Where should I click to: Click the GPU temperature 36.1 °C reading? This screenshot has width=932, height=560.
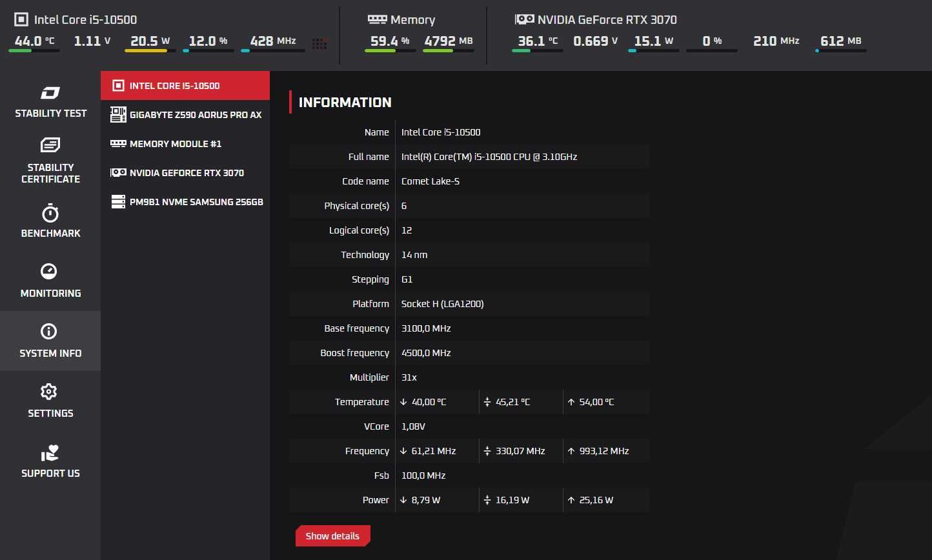pyautogui.click(x=538, y=41)
